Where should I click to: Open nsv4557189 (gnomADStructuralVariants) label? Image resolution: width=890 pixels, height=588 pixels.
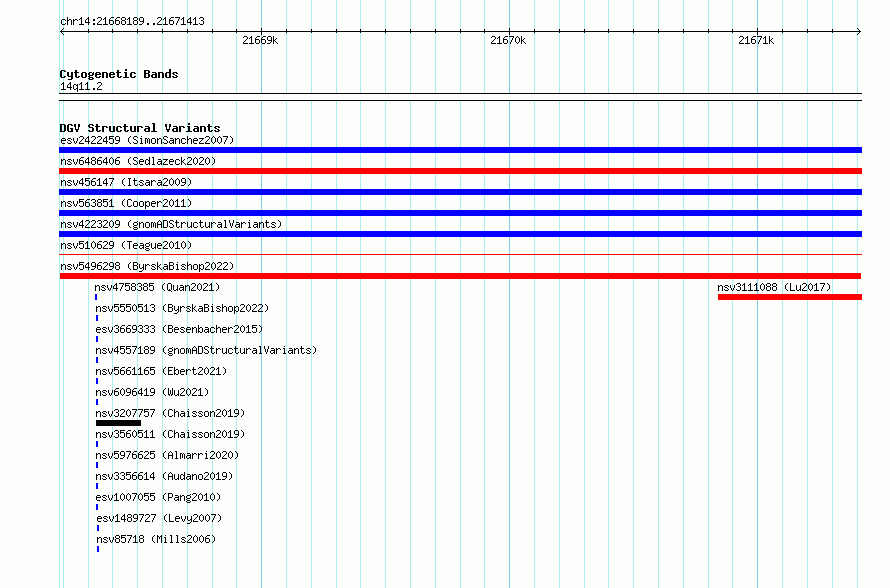click(x=206, y=350)
